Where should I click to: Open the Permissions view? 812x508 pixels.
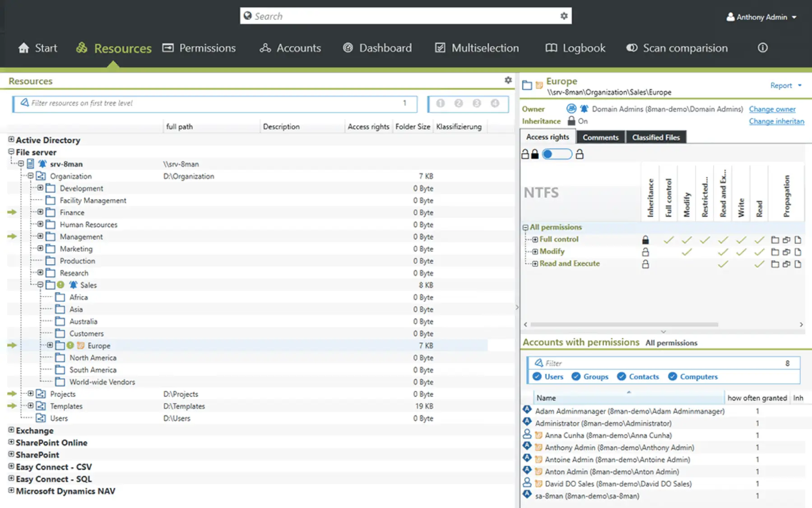tap(199, 48)
